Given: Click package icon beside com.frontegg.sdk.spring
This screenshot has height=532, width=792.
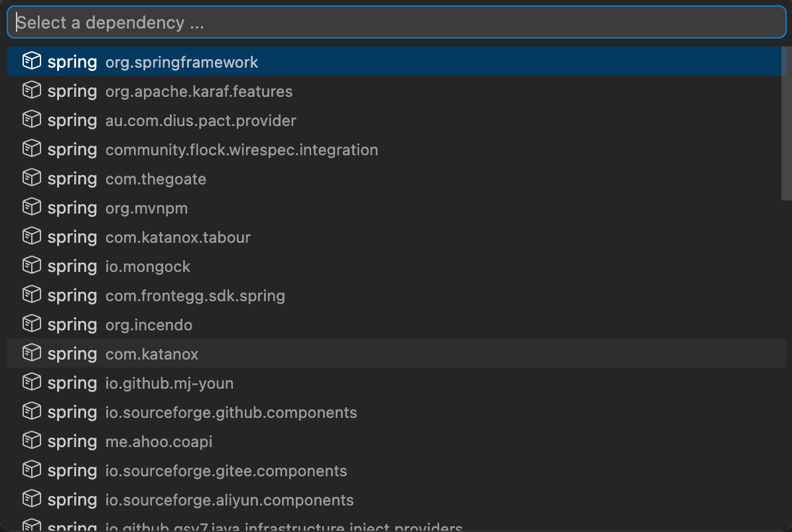Looking at the screenshot, I should [32, 295].
